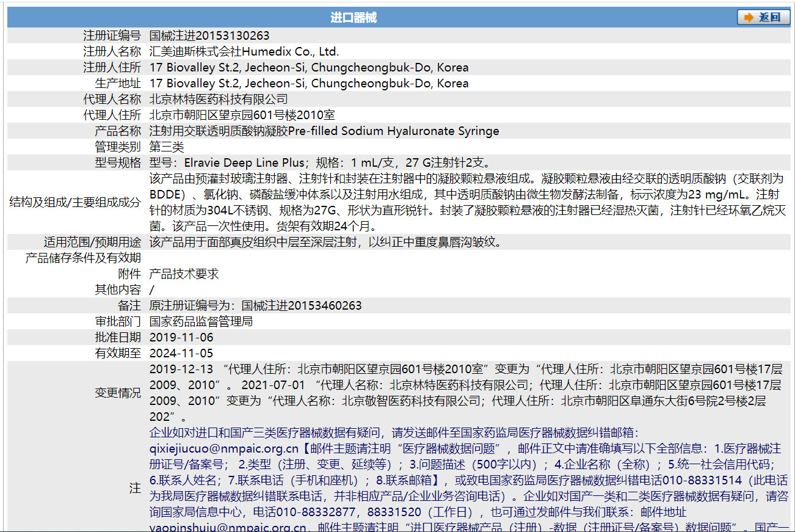The image size is (795, 532).
Task: Click email address yaopinshuju@nmpaic.org.cn
Action: point(228,527)
